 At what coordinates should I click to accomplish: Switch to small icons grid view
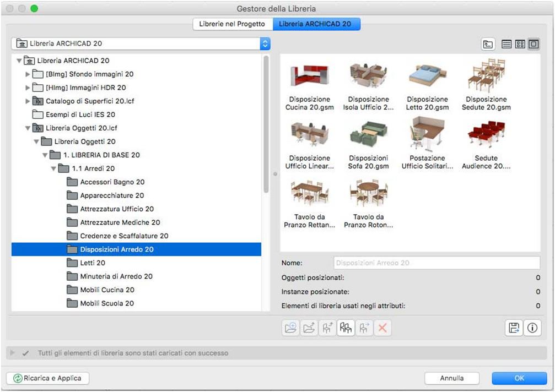520,44
